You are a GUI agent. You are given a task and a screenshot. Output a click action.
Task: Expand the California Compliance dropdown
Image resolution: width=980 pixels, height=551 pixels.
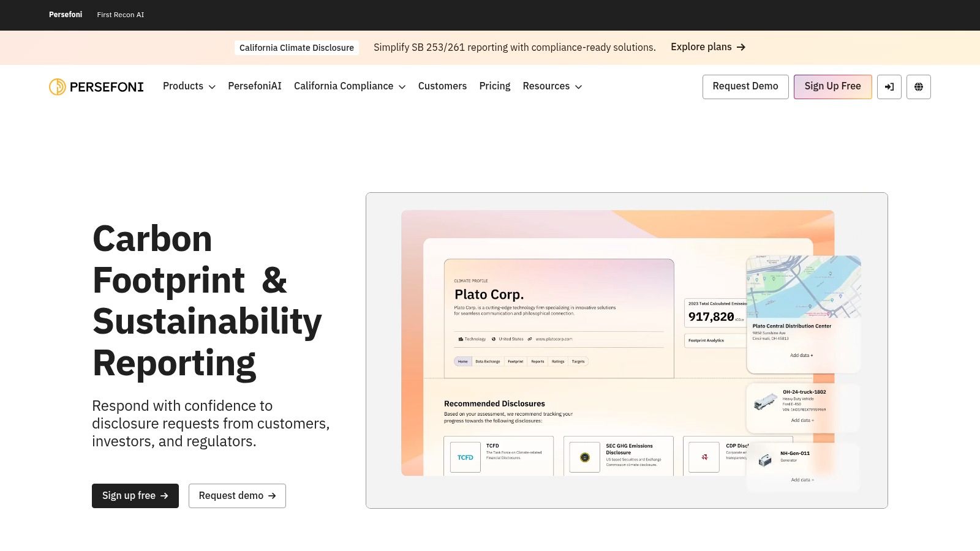(350, 86)
